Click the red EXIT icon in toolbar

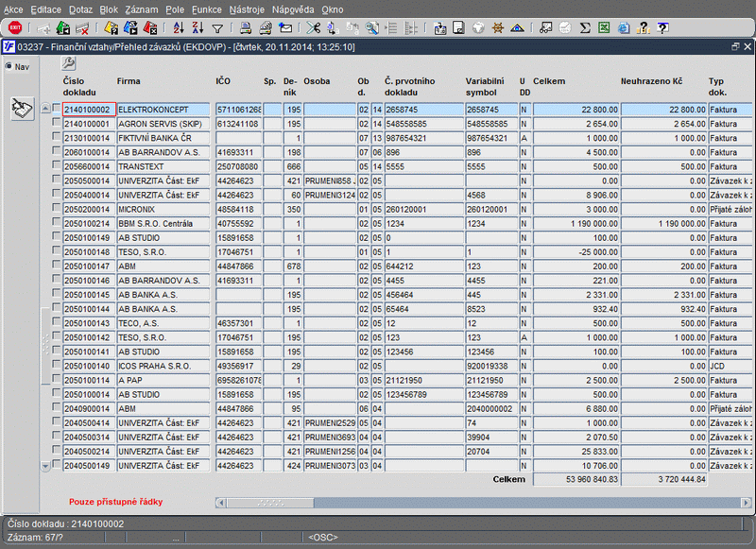point(14,28)
